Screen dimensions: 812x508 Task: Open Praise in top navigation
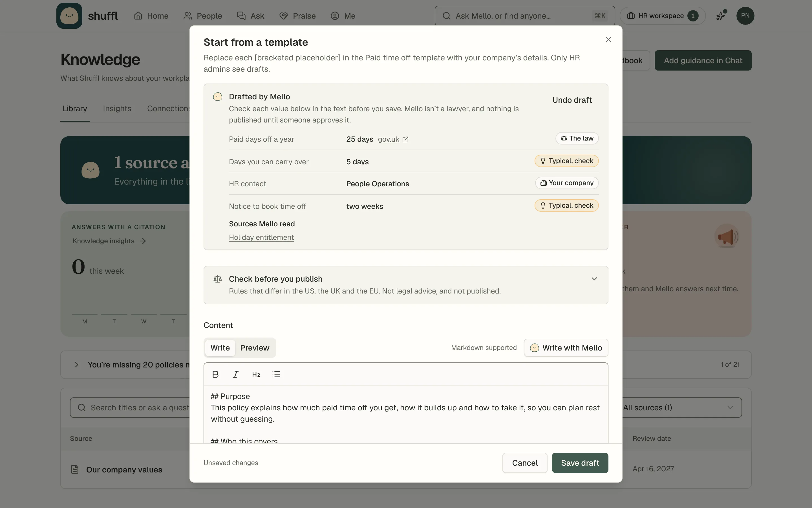click(x=297, y=16)
